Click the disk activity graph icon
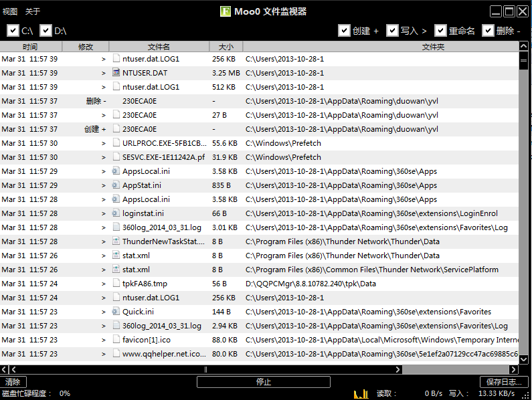Viewport: 532px width, 400px height. pos(361,393)
